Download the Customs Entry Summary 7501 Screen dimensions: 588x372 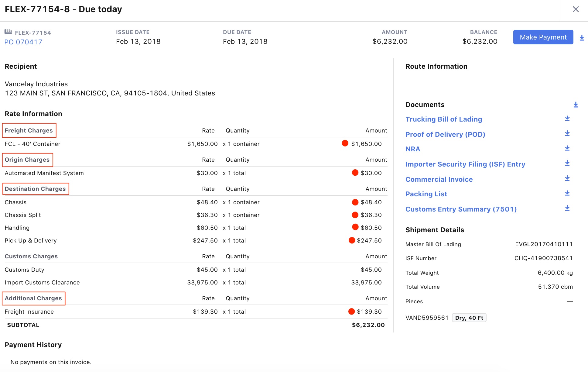click(x=567, y=208)
